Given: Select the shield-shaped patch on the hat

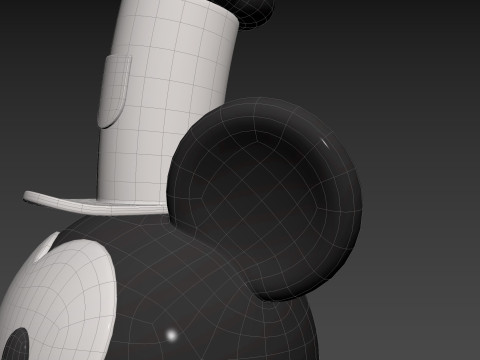Looking at the screenshot, I should click(114, 91).
